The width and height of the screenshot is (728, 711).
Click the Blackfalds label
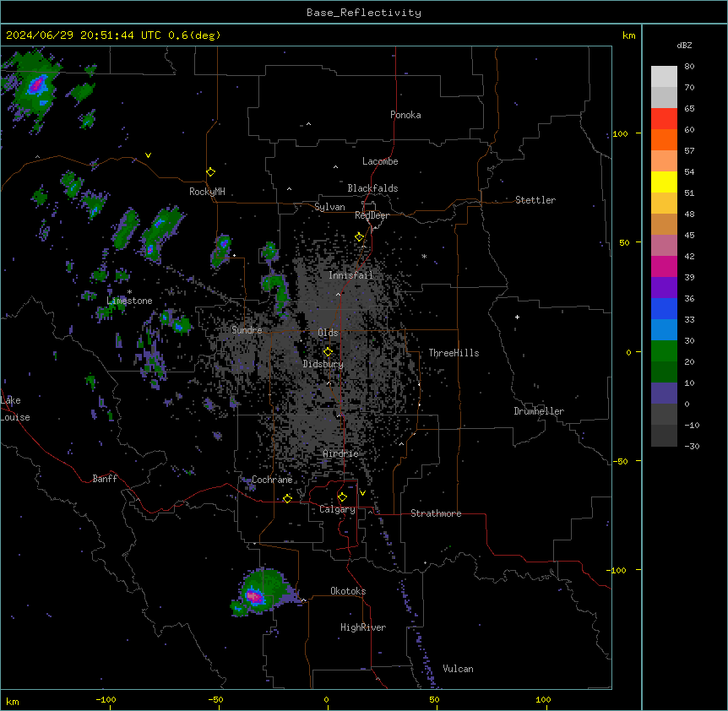(372, 188)
